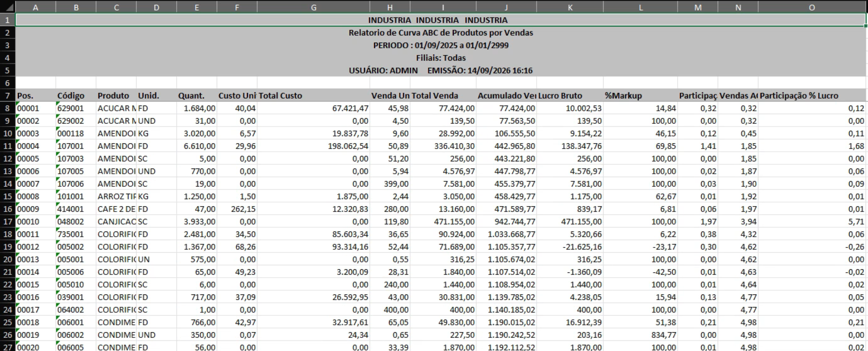This screenshot has width=868, height=351.
Task: Click the merged title cell INDUSTRIA INDUSTRIA INDUSTRIA
Action: pos(441,20)
